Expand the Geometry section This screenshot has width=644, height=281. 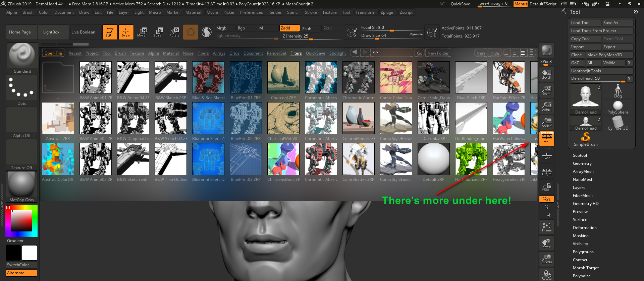[x=582, y=163]
